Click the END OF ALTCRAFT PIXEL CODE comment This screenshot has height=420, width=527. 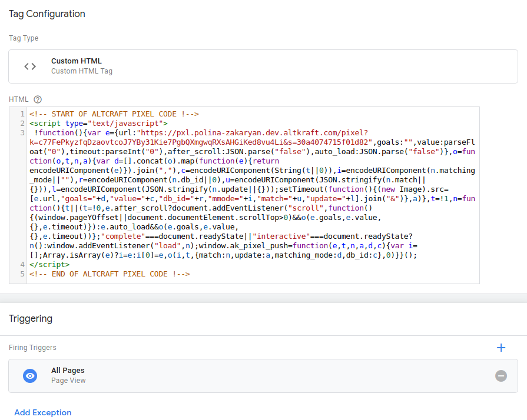110,274
